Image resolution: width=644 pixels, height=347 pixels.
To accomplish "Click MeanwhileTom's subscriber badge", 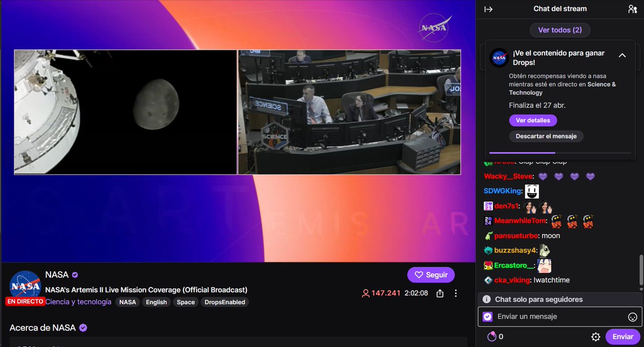I will (488, 221).
